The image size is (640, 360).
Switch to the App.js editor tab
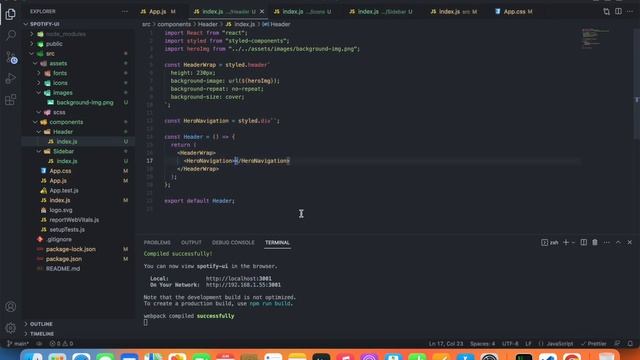158,11
